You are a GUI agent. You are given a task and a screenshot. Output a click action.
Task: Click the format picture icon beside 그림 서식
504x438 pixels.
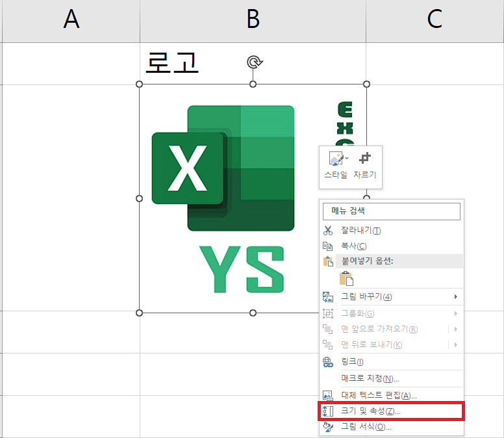(x=328, y=427)
